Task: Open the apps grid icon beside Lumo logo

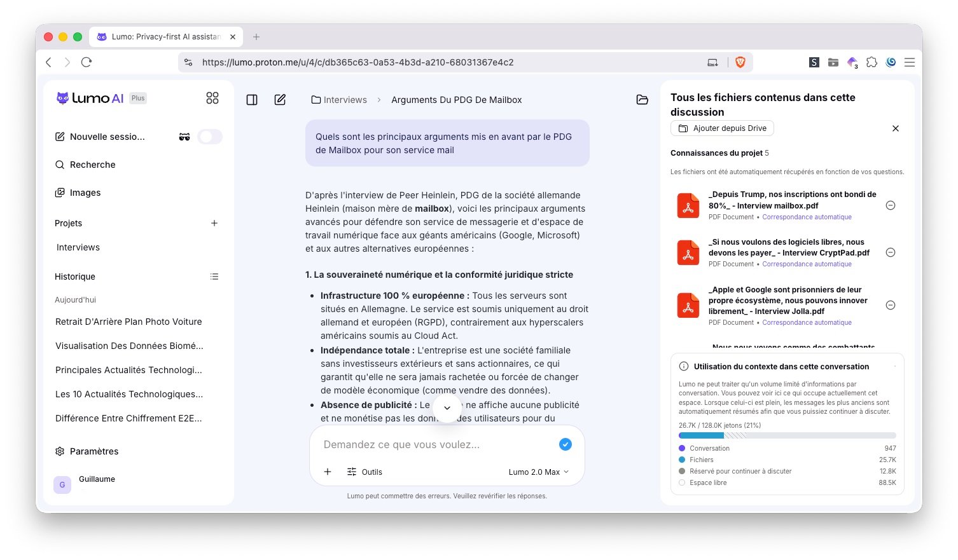Action: pyautogui.click(x=212, y=98)
